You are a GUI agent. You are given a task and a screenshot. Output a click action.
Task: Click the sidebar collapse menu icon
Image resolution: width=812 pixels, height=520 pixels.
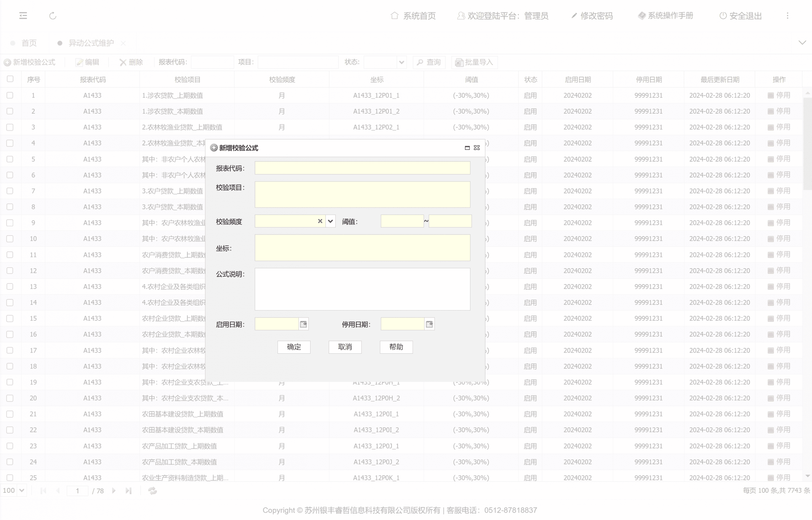coord(23,16)
